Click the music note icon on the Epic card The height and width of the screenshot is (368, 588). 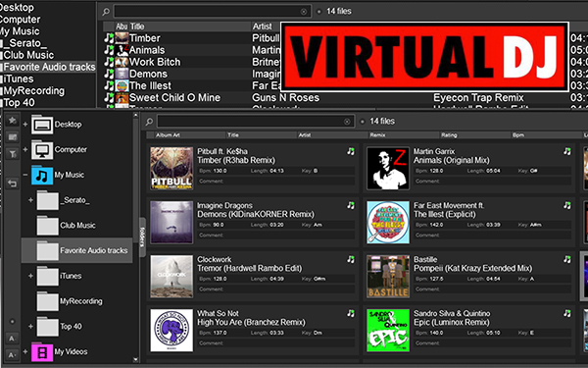point(567,313)
